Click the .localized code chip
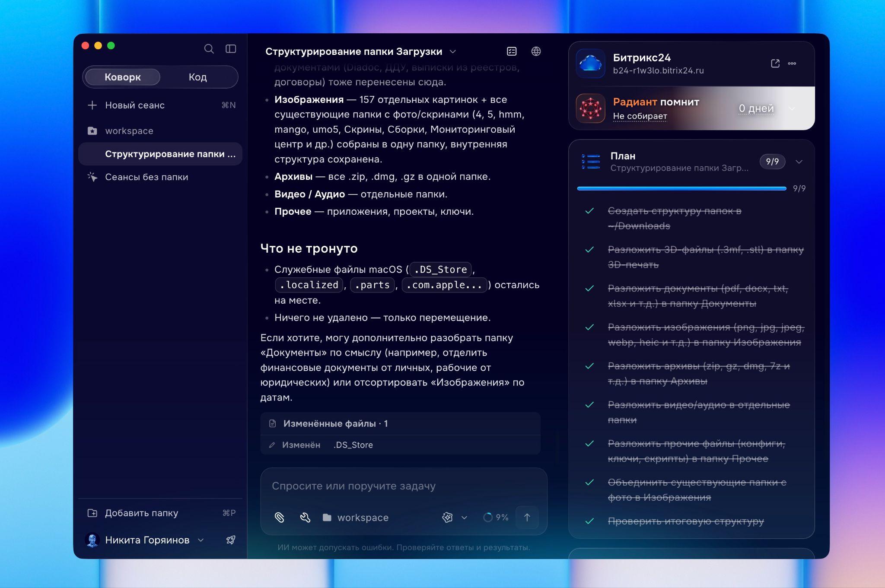Viewport: 885px width, 588px height. (x=309, y=285)
